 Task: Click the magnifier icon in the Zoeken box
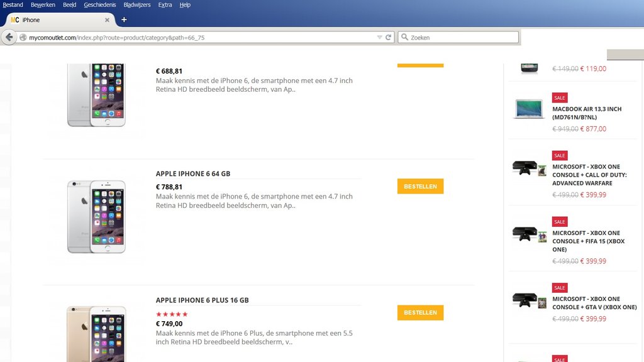pyautogui.click(x=404, y=38)
